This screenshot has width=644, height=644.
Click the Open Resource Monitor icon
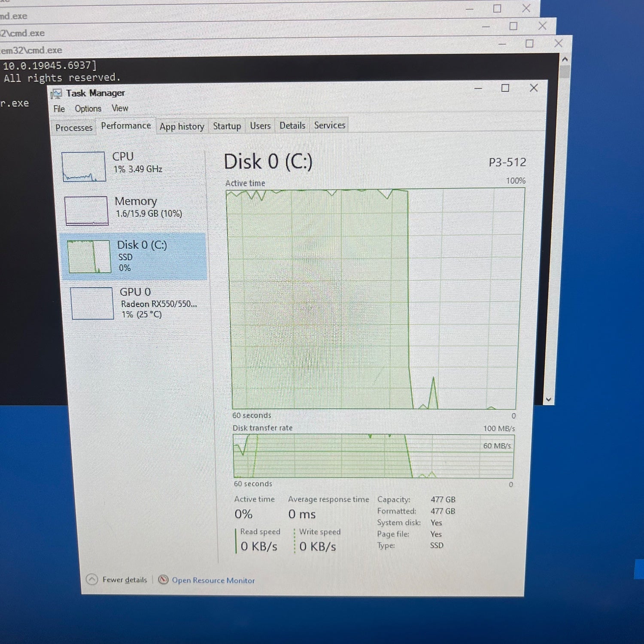click(163, 580)
